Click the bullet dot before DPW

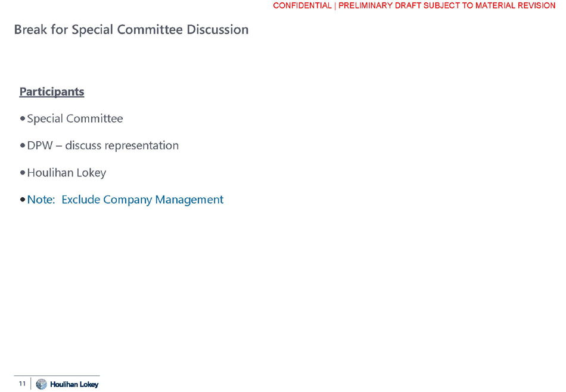(23, 146)
